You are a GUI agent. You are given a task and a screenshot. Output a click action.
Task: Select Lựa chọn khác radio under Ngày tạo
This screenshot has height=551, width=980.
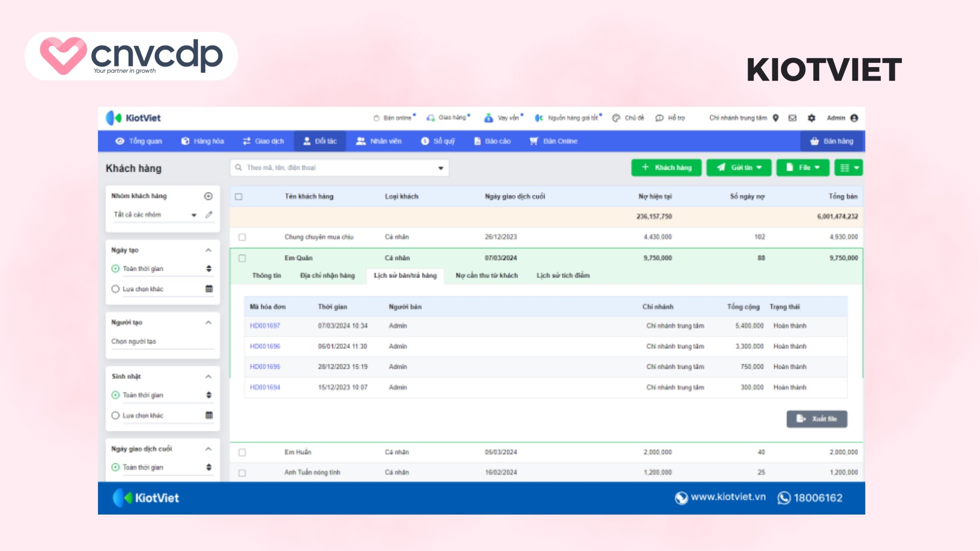click(x=116, y=289)
